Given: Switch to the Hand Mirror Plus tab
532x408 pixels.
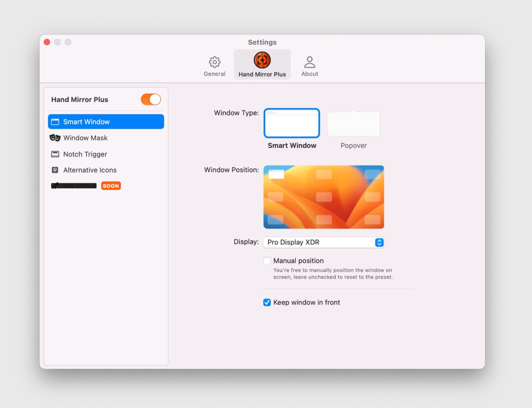Looking at the screenshot, I should click(x=262, y=65).
